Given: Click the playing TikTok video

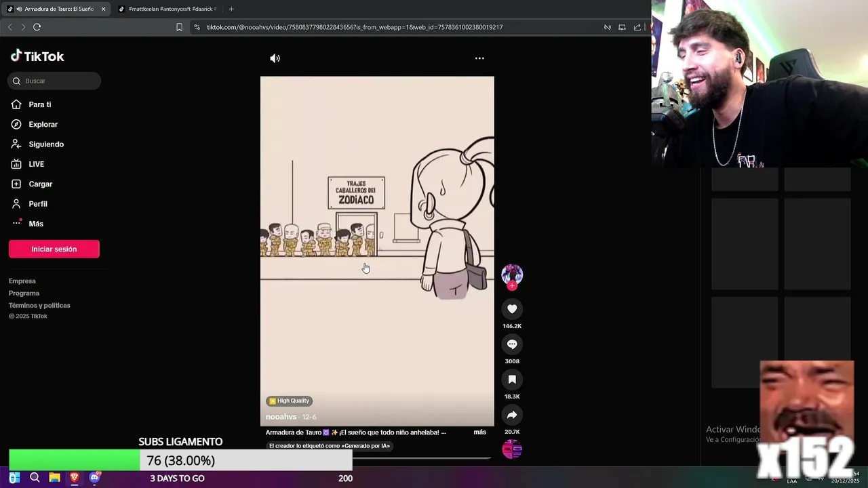Looking at the screenshot, I should (x=377, y=251).
